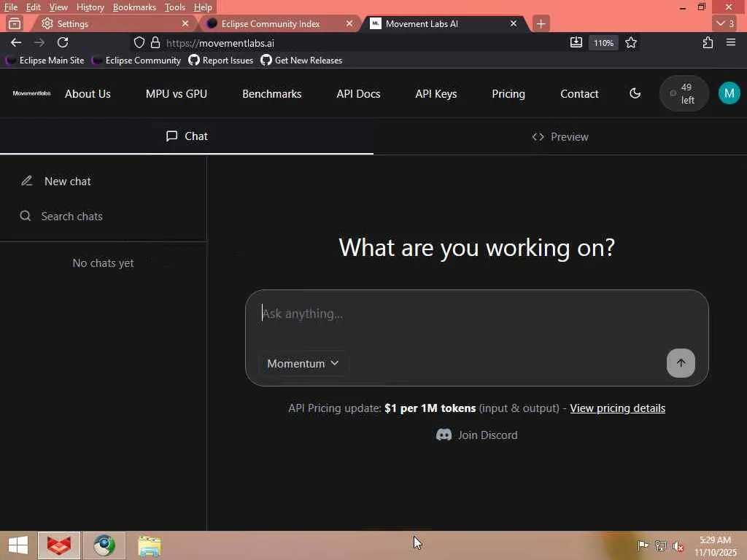This screenshot has height=560, width=747.
Task: Close the Settings tab
Action: point(185,23)
